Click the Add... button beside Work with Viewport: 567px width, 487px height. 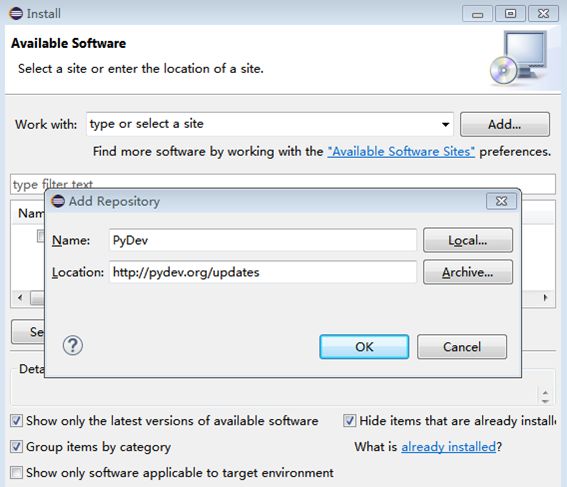[505, 124]
